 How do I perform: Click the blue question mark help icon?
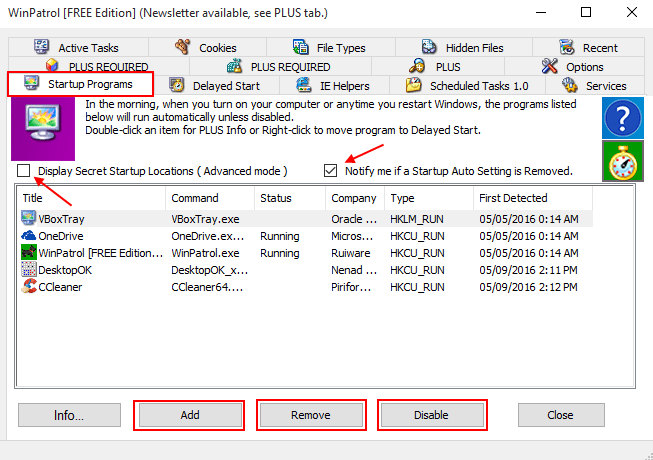(x=623, y=118)
